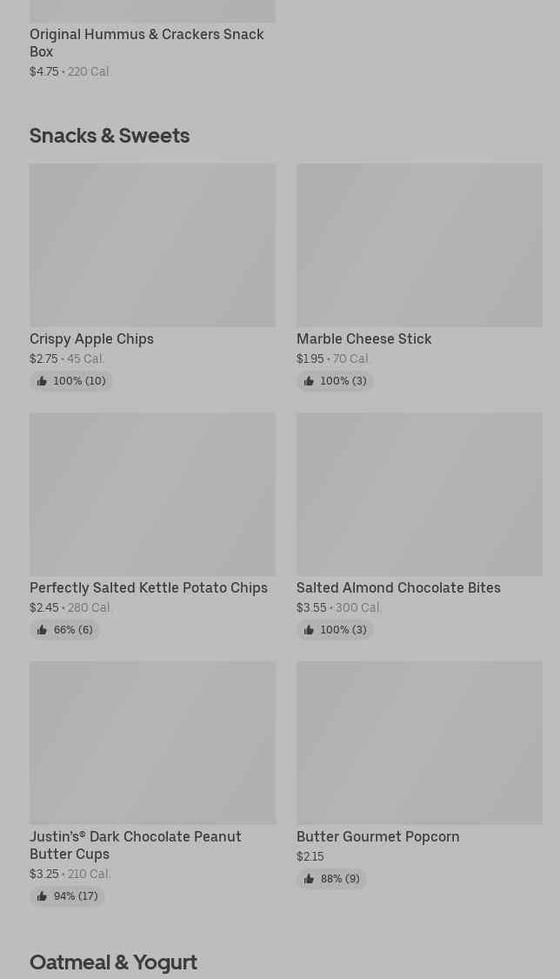Select Perfectly Salted Kettle Potato Chips title
The width and height of the screenshot is (560, 979).
click(149, 587)
